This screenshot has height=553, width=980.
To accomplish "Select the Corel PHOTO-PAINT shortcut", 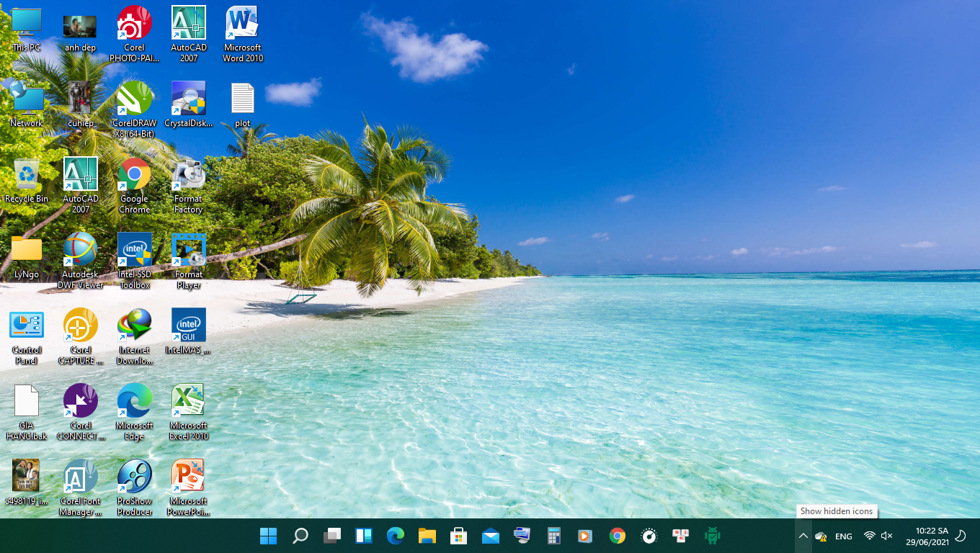I will click(135, 35).
